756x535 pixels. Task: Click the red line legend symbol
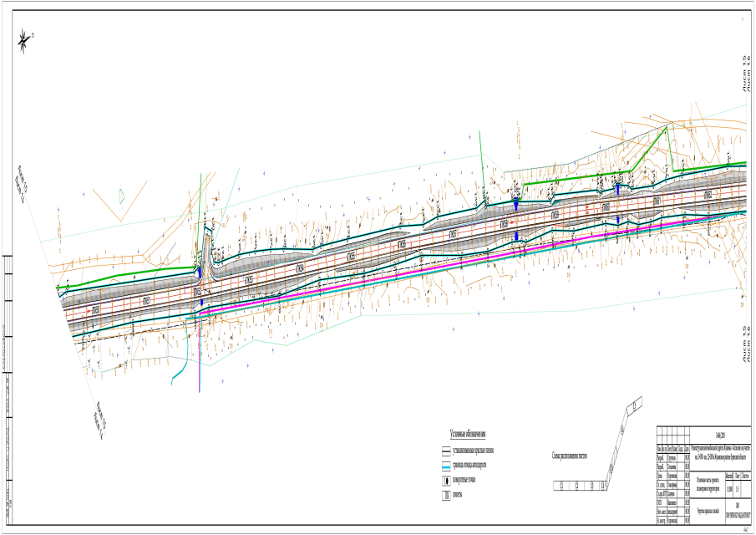click(x=446, y=451)
